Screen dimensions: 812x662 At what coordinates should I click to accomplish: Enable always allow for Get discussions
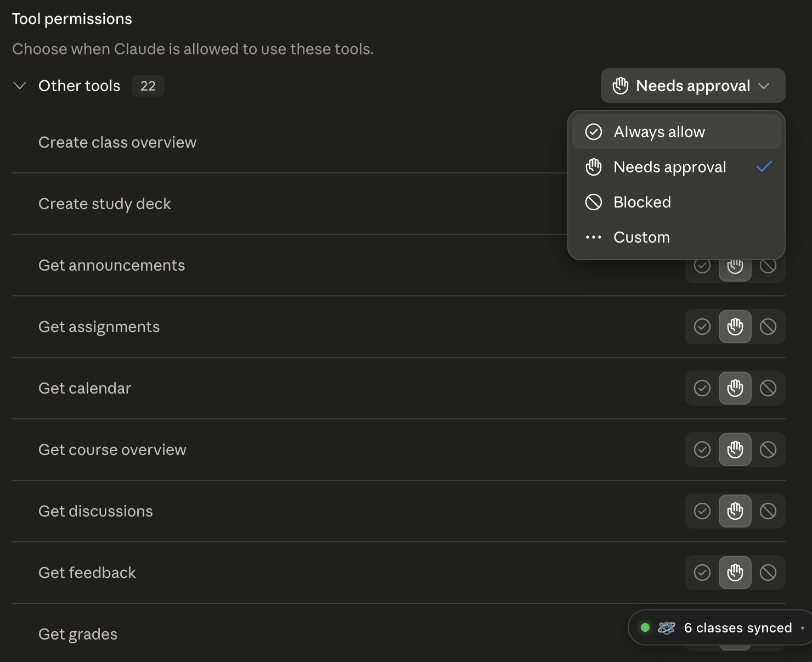click(702, 511)
